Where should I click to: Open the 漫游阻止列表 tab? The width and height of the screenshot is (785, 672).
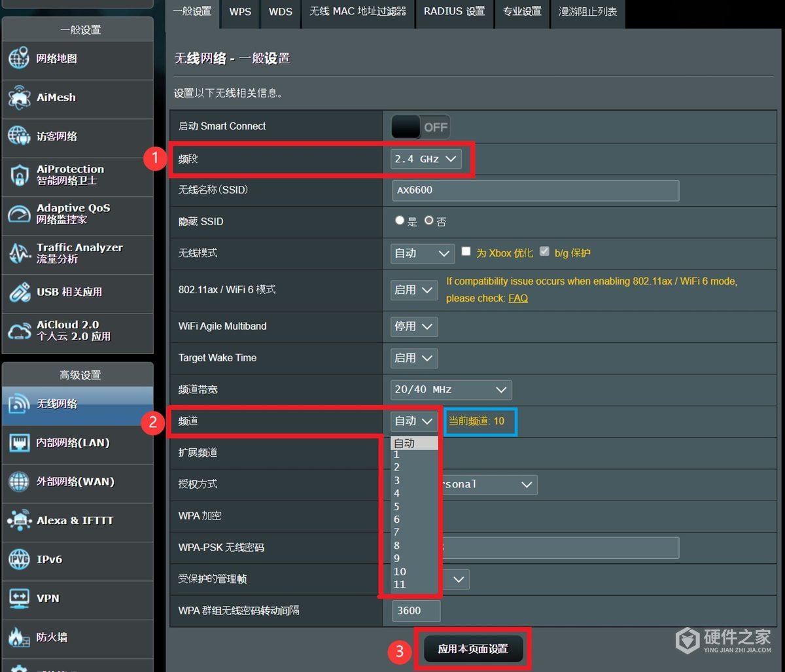pyautogui.click(x=588, y=12)
